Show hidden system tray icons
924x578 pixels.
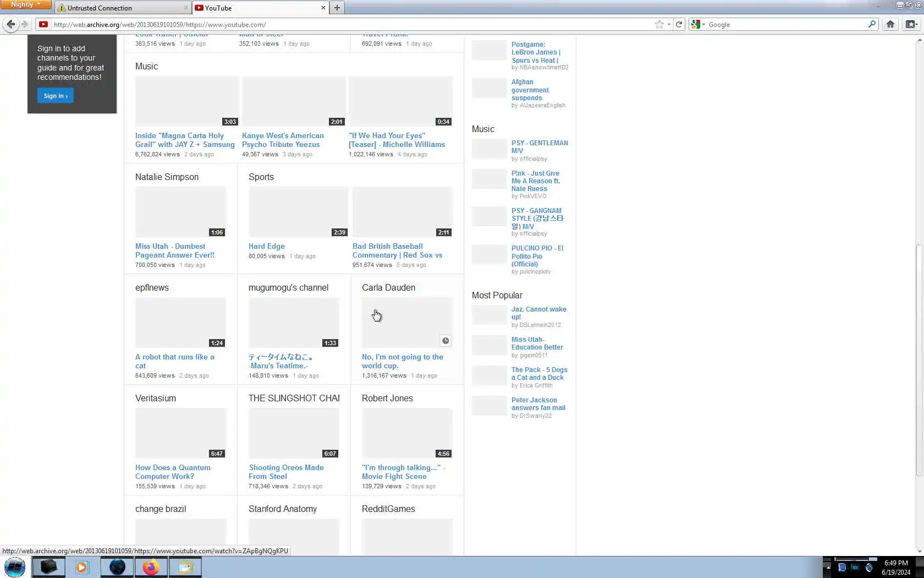pyautogui.click(x=828, y=567)
